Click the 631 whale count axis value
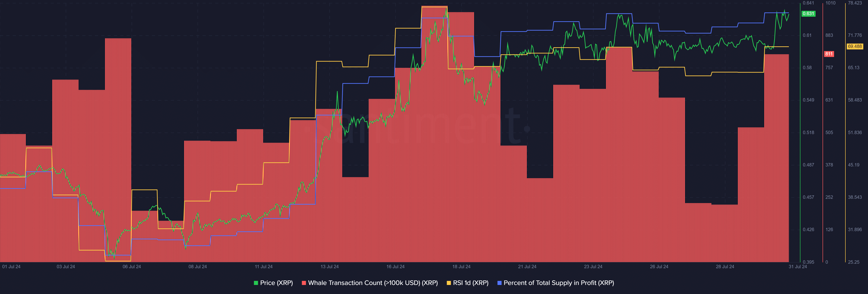This screenshot has width=868, height=294. pyautogui.click(x=829, y=100)
